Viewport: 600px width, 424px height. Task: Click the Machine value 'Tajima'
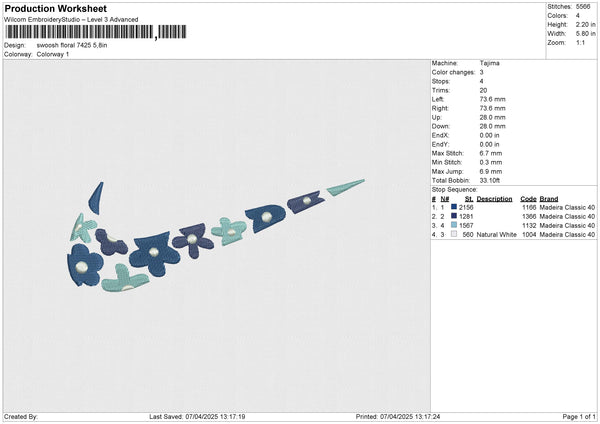489,63
